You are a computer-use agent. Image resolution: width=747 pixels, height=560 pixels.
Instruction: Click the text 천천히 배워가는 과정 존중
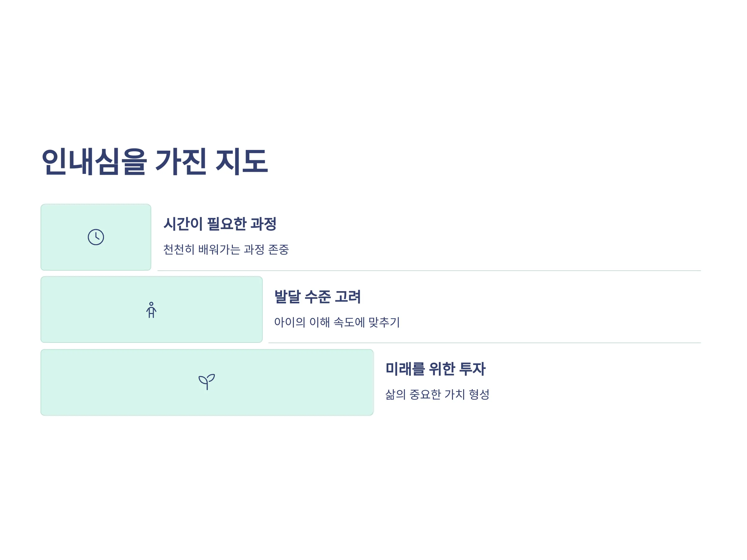click(x=226, y=250)
